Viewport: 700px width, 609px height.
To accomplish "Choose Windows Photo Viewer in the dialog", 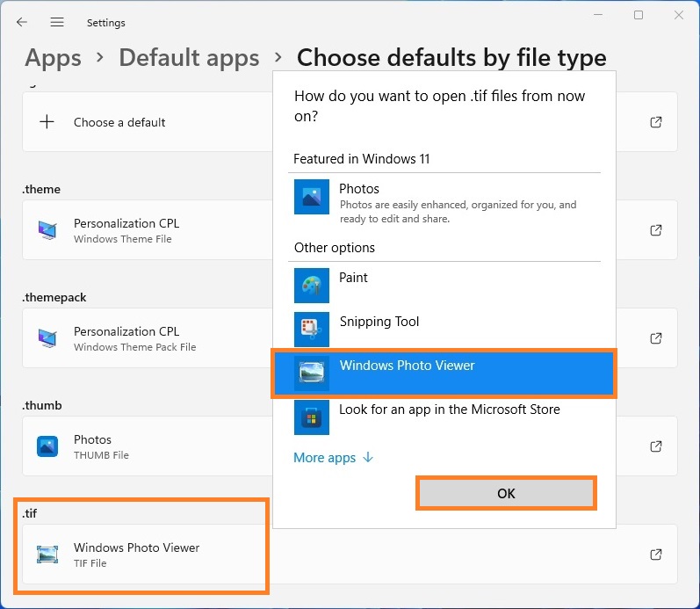I will 444,373.
